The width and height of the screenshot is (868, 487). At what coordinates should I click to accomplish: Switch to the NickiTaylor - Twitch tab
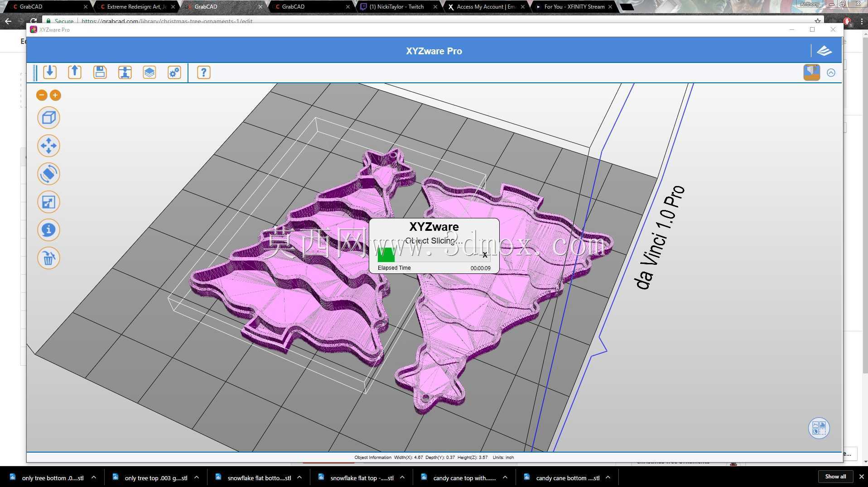pyautogui.click(x=396, y=7)
